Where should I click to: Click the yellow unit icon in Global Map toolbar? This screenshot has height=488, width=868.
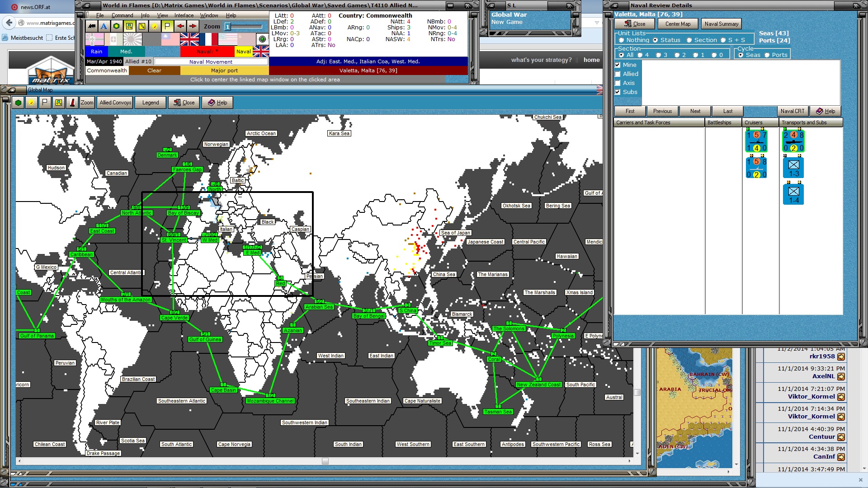[59, 103]
